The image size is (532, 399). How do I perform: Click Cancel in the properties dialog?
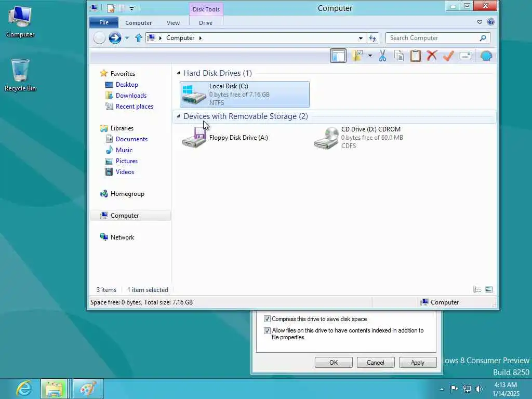376,362
